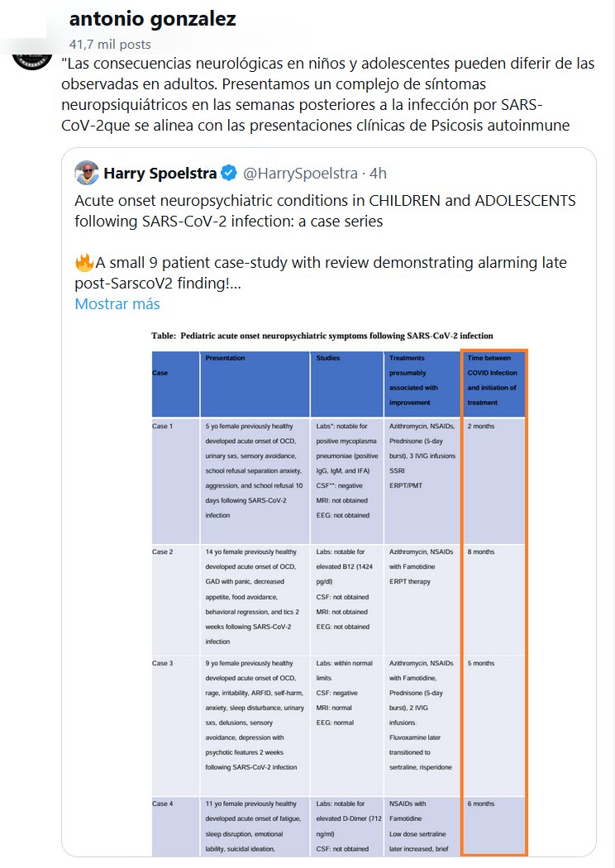Screen dimensions: 615x868
Task: Click the @HarrySpoelstra handle
Action: pyautogui.click(x=301, y=174)
